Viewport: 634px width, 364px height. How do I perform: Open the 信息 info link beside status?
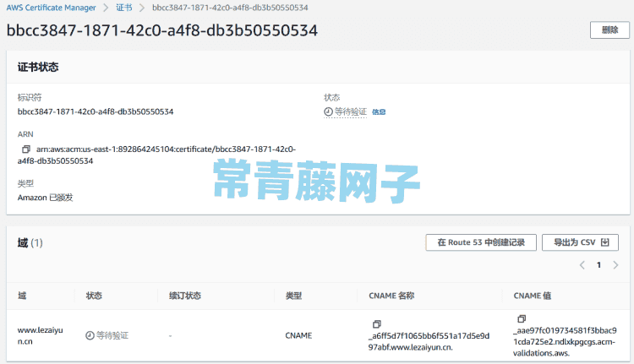click(379, 112)
